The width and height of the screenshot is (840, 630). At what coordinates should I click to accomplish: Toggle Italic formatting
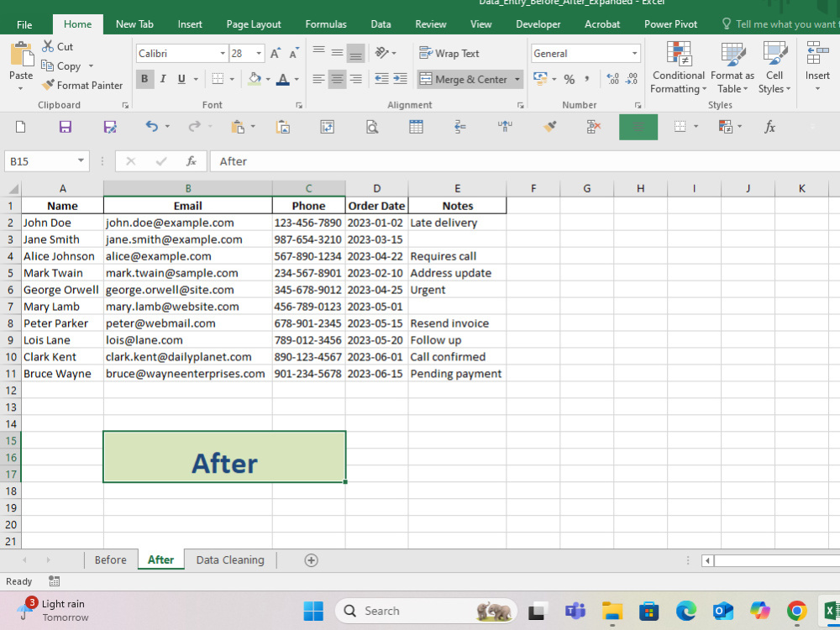pos(163,79)
